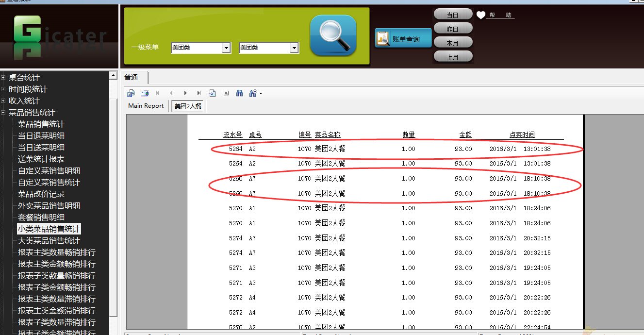Click the close current view icon
Viewport: 644px width, 335px height.
[226, 93]
